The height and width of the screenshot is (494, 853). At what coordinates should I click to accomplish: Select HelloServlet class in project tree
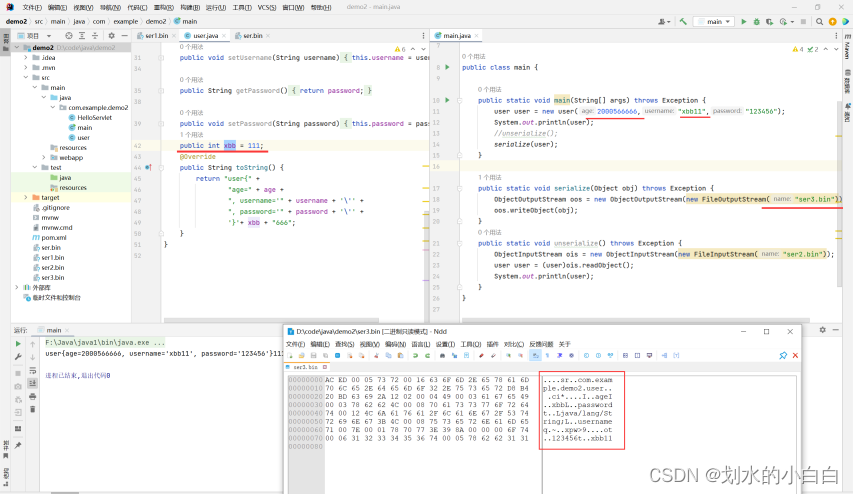(94, 118)
